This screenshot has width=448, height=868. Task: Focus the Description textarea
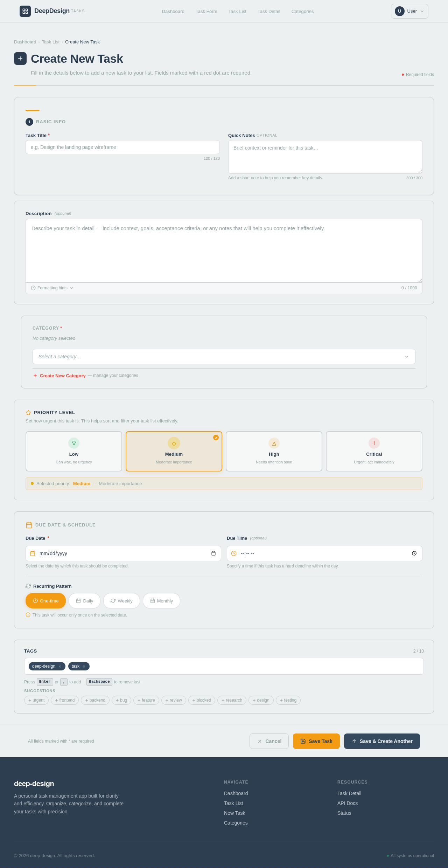pyautogui.click(x=224, y=251)
